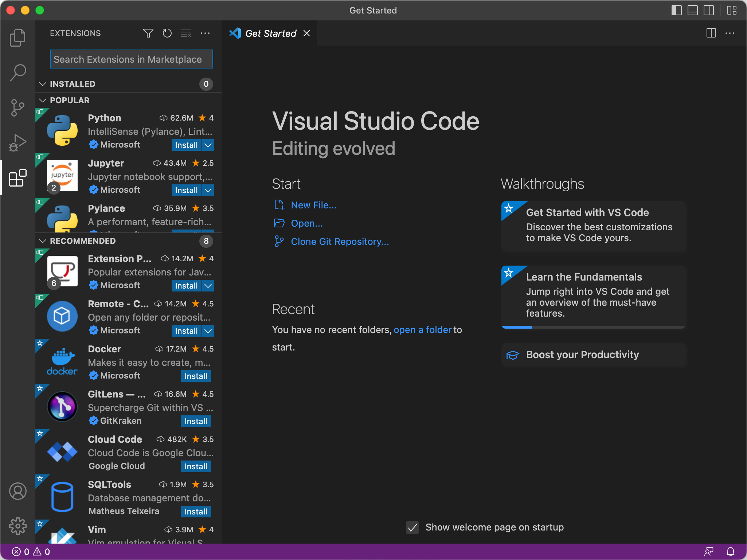The height and width of the screenshot is (560, 747).
Task: Open the Source Control view
Action: pos(17,107)
